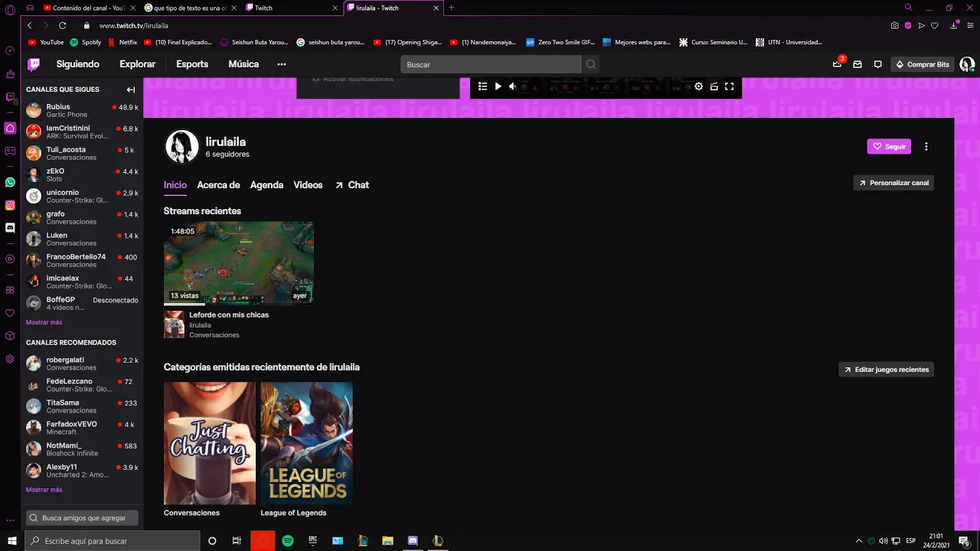Open zEkO channel in sidebar
The height and width of the screenshot is (551, 980).
[82, 174]
